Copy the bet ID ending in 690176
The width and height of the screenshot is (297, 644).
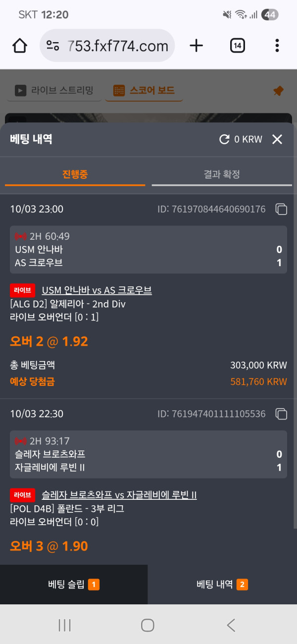coord(281,210)
